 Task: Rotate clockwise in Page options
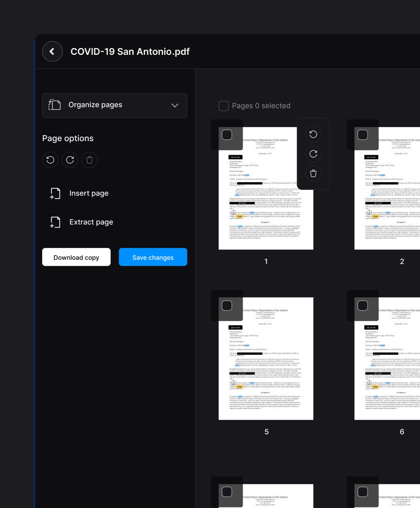pos(70,160)
